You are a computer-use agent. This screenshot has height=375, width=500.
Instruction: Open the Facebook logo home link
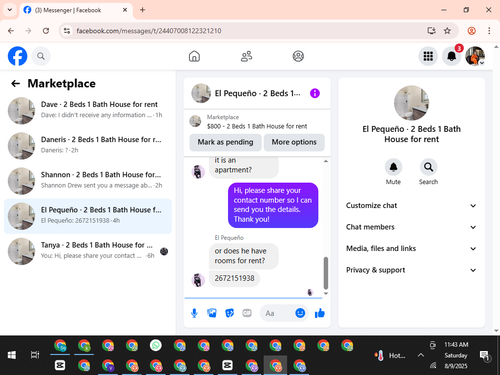[x=17, y=56]
